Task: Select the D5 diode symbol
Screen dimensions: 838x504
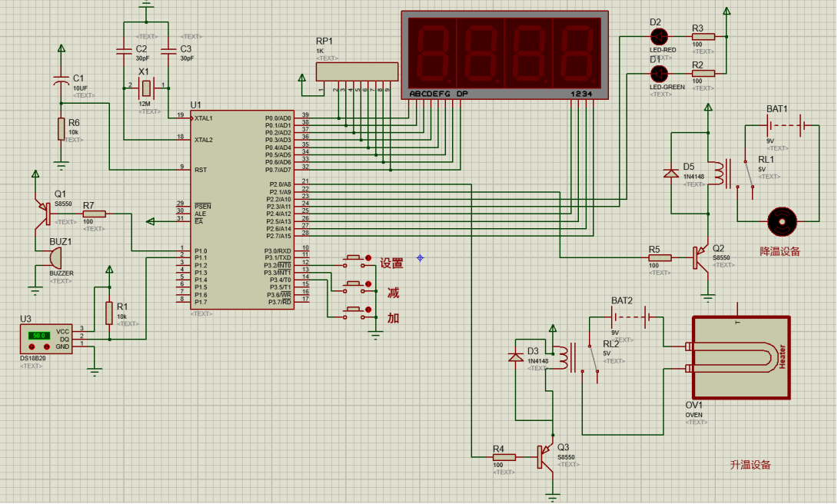Action: 671,173
